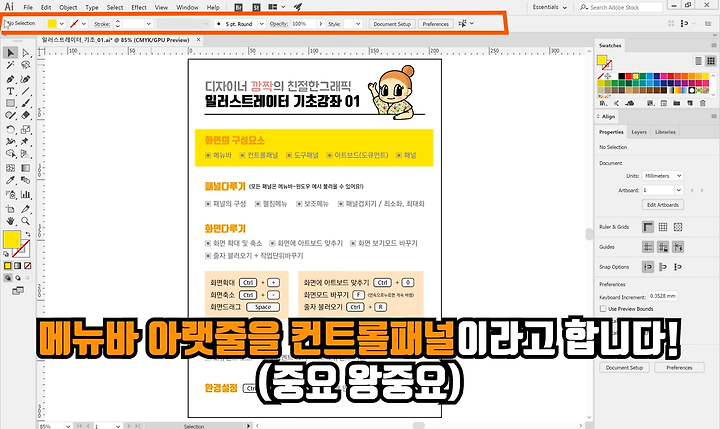Screen dimensions: 720x429
Task: Select the Rotate tool
Action: coord(11,130)
